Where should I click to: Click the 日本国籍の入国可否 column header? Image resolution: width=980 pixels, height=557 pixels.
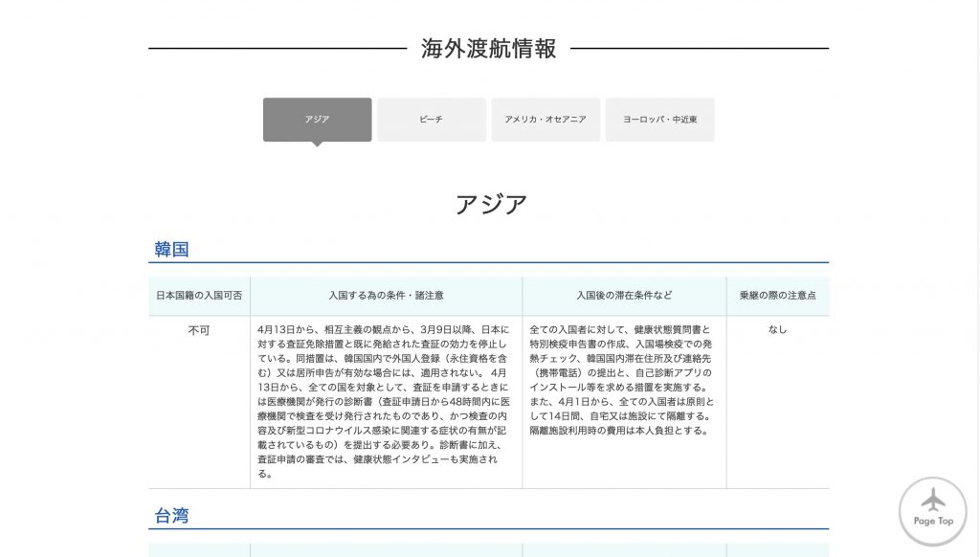[199, 296]
